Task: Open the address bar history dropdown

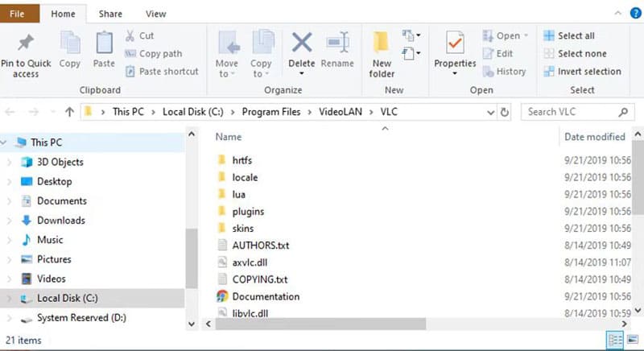Action: coord(490,112)
